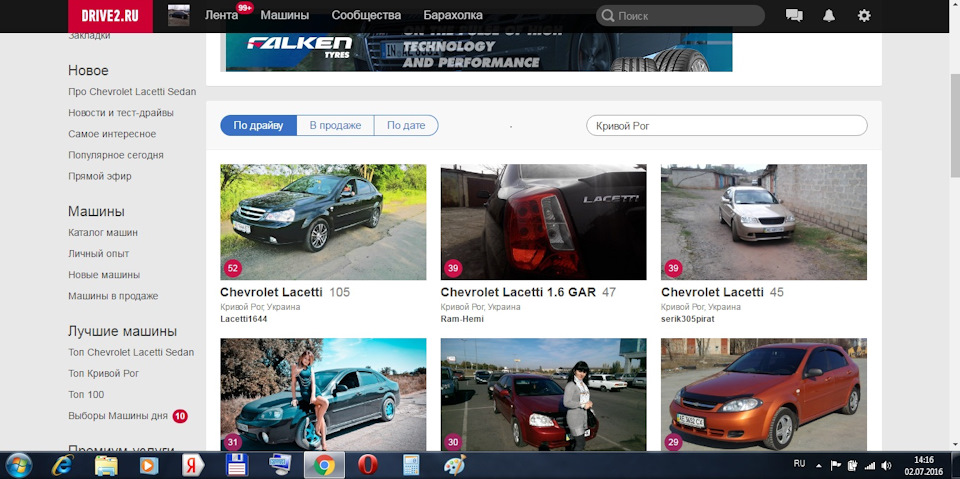
Task: Open the Windows Start button
Action: (x=18, y=466)
